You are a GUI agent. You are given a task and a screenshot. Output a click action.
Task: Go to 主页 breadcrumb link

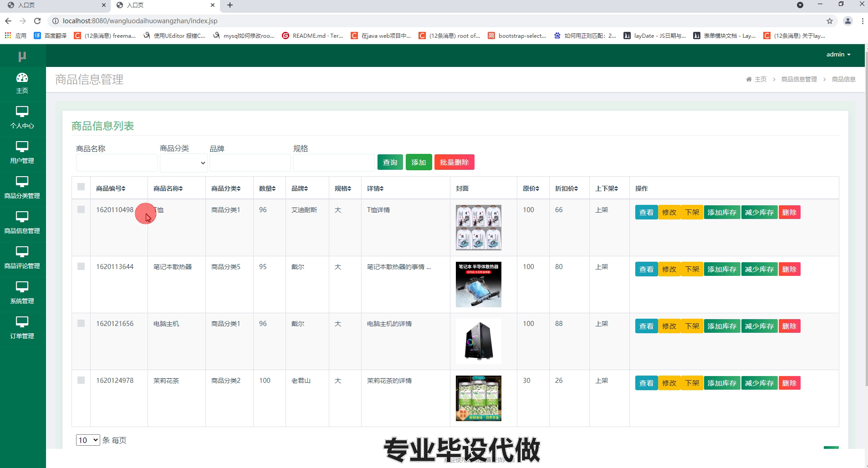(x=761, y=79)
